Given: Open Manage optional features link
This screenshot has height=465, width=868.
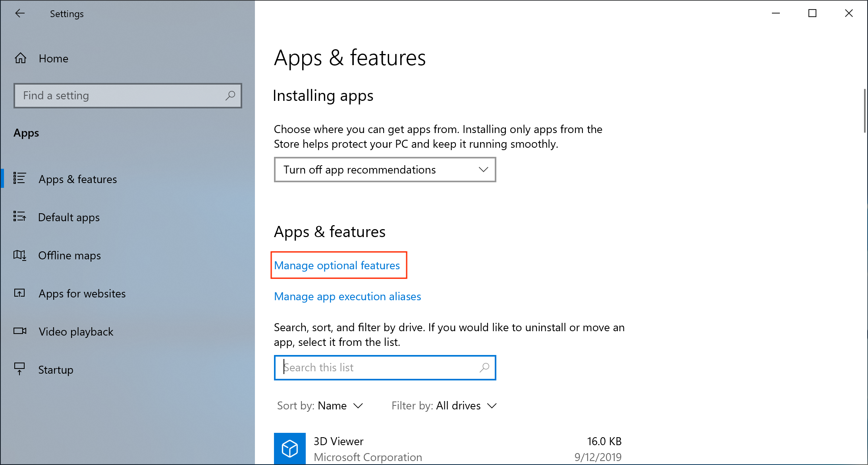Looking at the screenshot, I should click(337, 265).
